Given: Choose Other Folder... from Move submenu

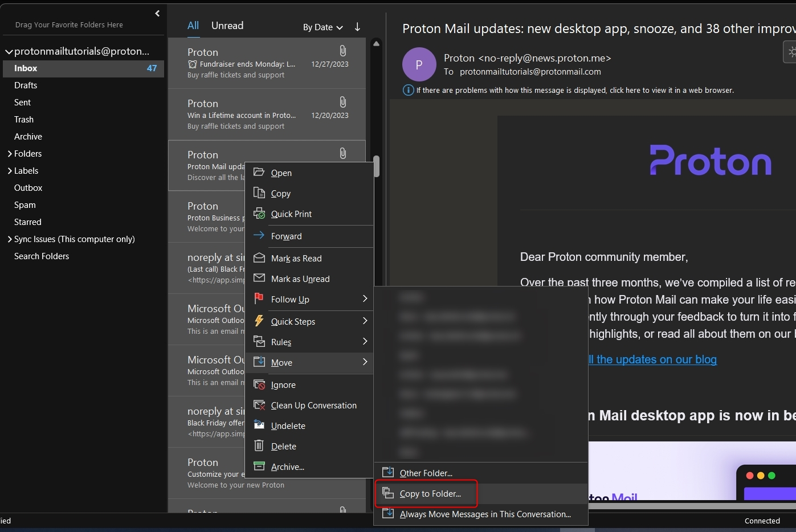Looking at the screenshot, I should (481, 473).
